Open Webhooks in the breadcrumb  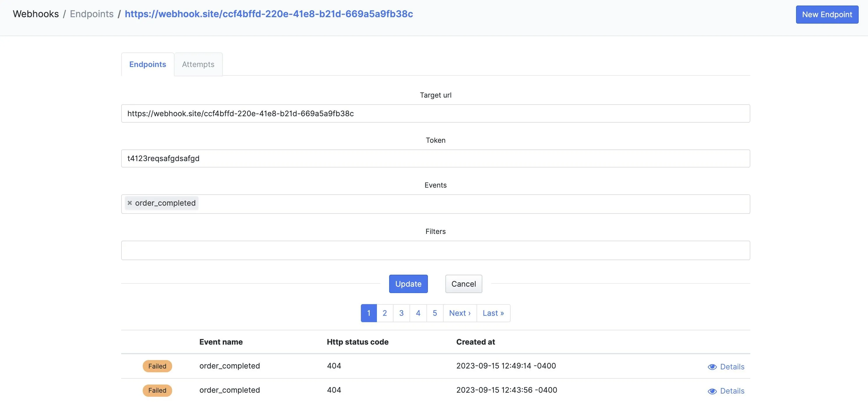coord(36,14)
